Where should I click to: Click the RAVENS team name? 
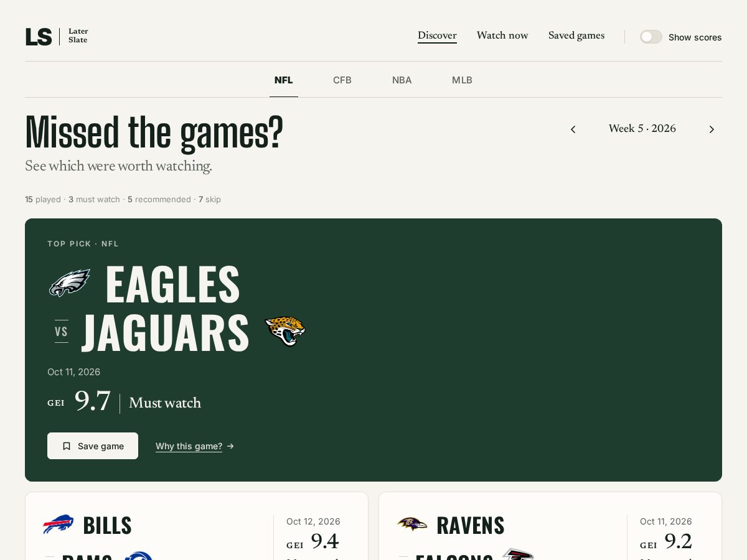coord(471,526)
